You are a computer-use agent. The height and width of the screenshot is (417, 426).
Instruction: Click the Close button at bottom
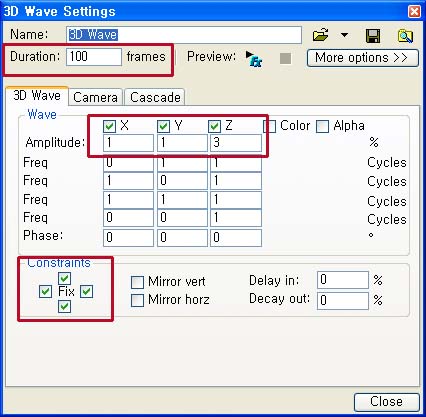coord(386,402)
